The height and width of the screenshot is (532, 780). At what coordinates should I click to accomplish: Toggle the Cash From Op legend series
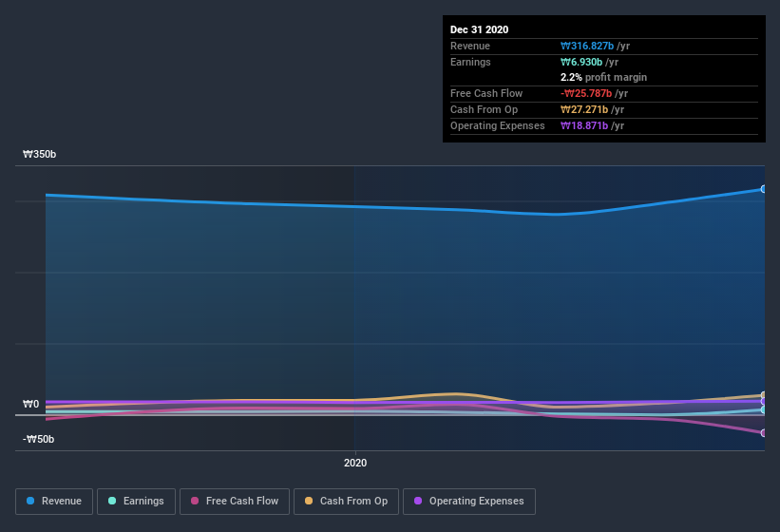tap(346, 502)
